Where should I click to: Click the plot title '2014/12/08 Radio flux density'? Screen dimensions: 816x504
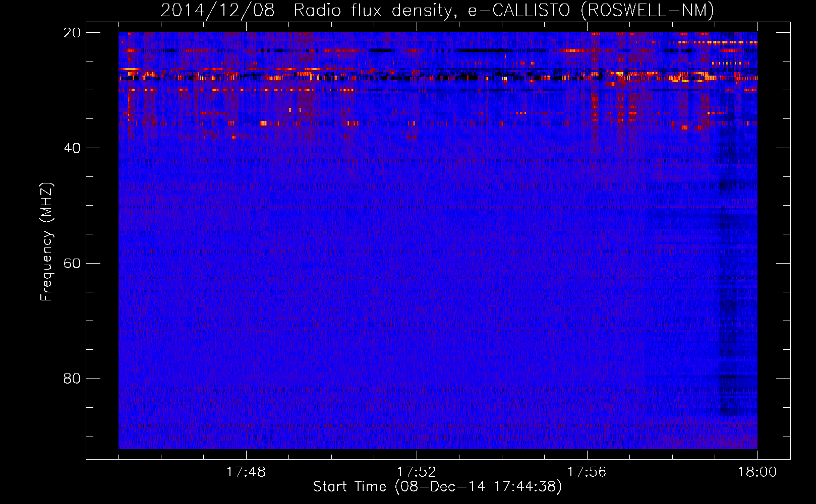(437, 10)
